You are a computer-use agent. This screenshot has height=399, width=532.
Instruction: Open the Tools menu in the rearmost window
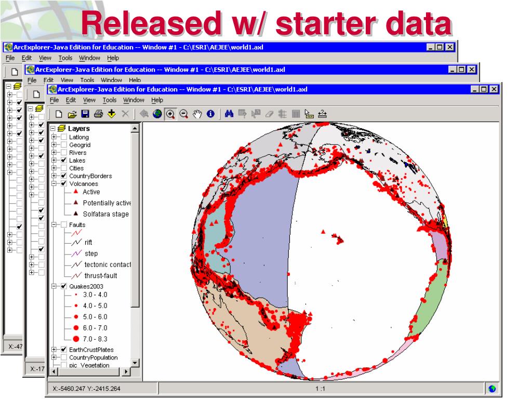(65, 58)
